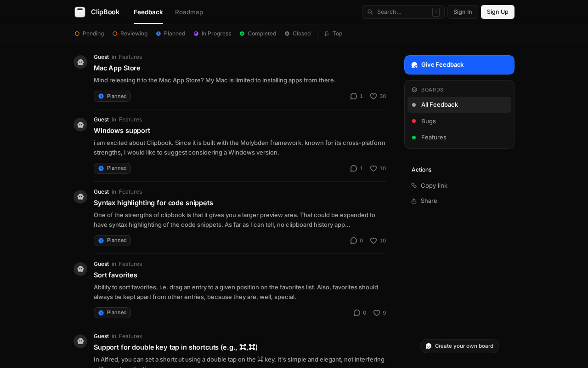Click Guest avatar on Syntax highlighting post
Image resolution: width=588 pixels, height=368 pixels.
pos(80,197)
